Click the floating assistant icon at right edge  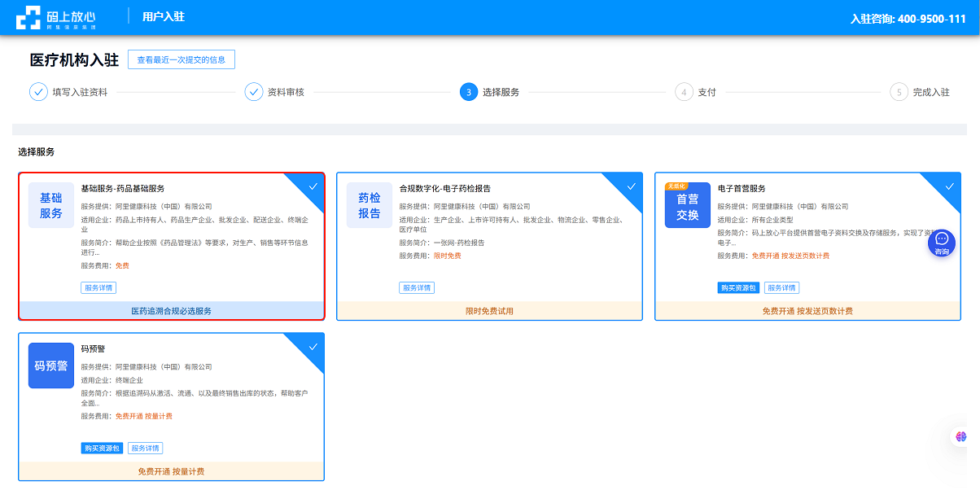tap(961, 437)
